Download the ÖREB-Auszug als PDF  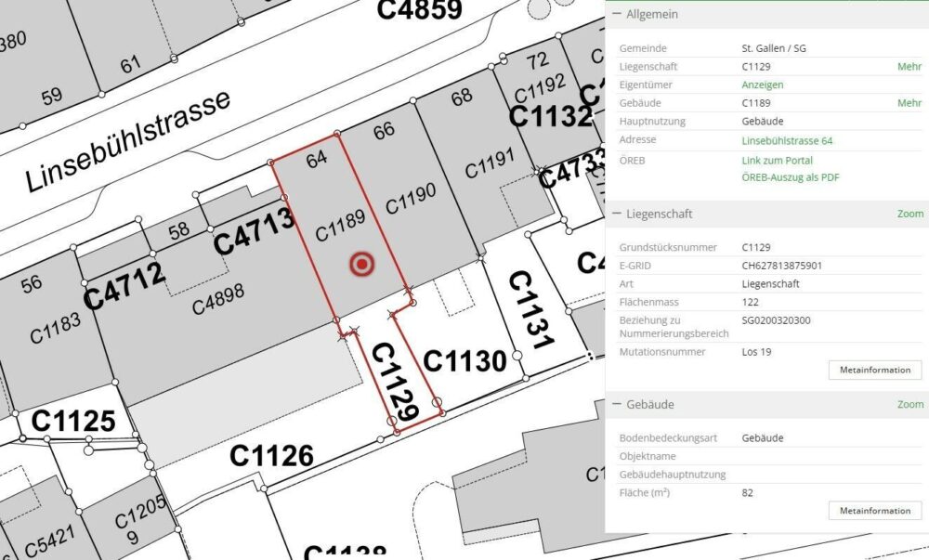tap(790, 177)
